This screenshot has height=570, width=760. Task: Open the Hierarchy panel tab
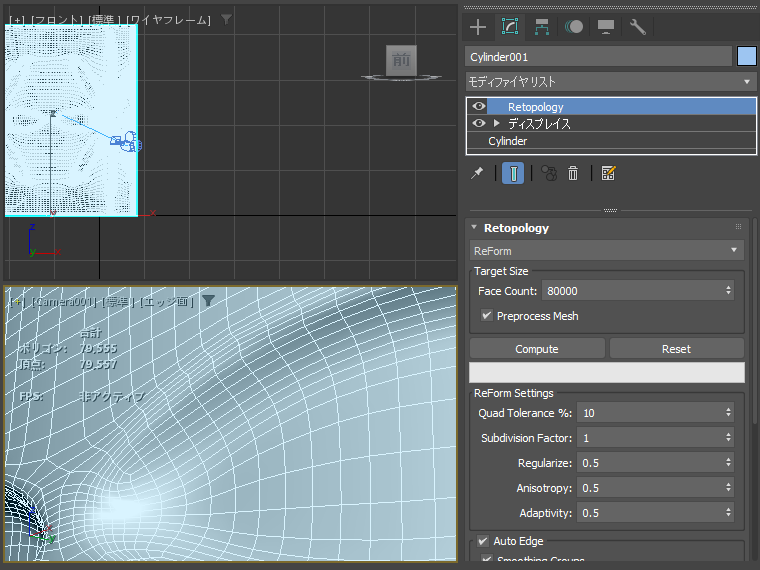pyautogui.click(x=542, y=27)
